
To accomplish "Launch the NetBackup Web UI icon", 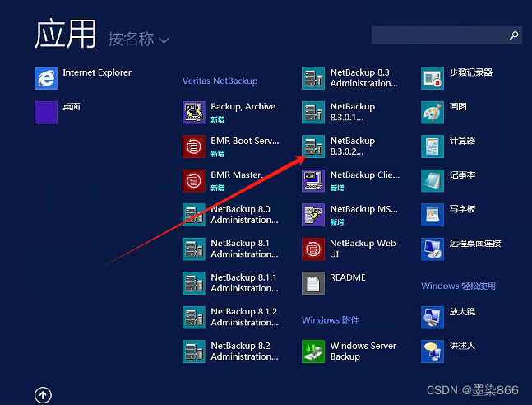I will (x=313, y=249).
